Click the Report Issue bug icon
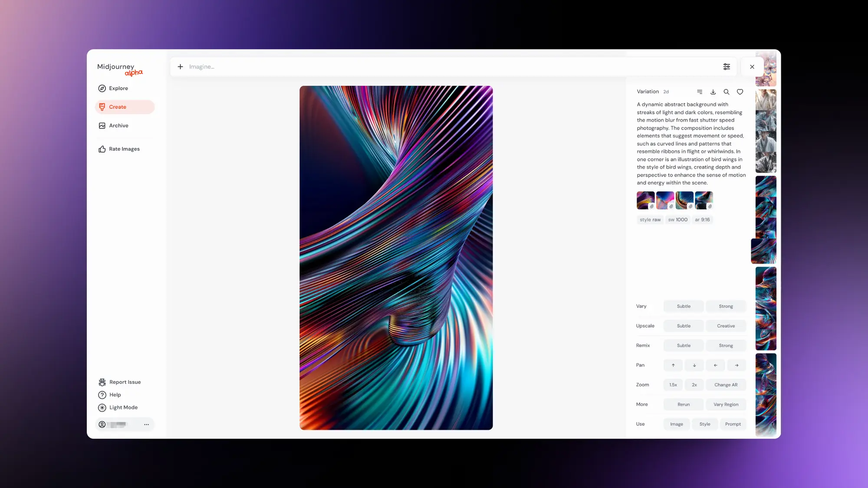 pyautogui.click(x=102, y=382)
